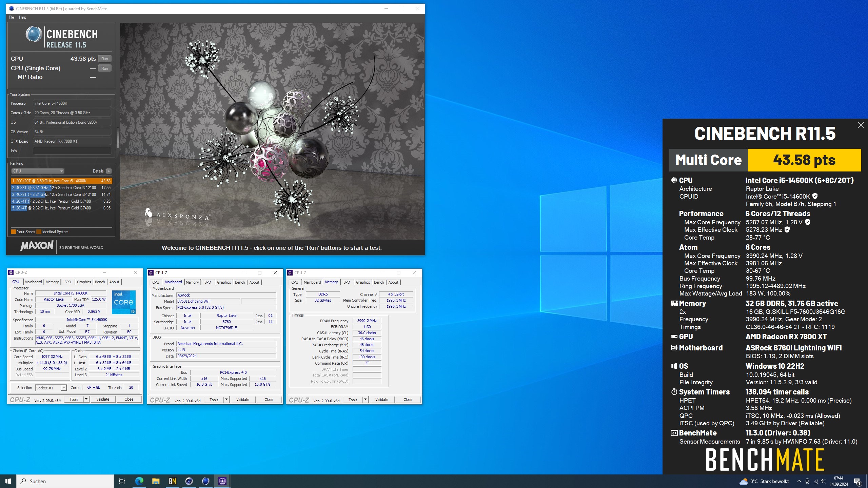Open CPU tab in Memory CPU-Z window
The image size is (868, 488).
(x=295, y=282)
